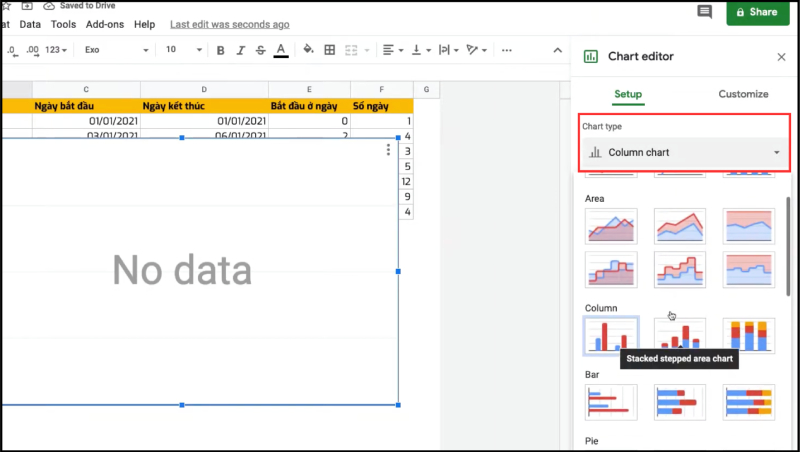Open the Add-ons menu
The height and width of the screenshot is (452, 800).
coord(105,24)
